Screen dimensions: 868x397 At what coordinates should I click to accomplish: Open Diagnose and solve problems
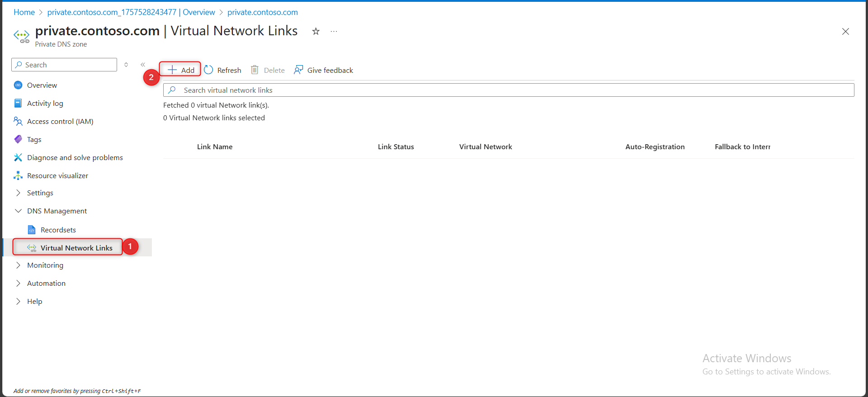pos(75,157)
